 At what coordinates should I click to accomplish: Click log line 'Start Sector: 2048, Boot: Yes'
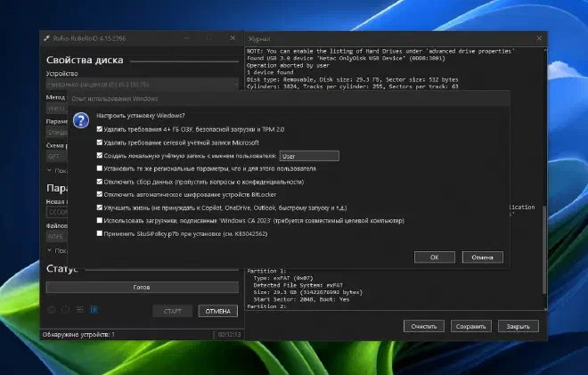click(x=301, y=299)
